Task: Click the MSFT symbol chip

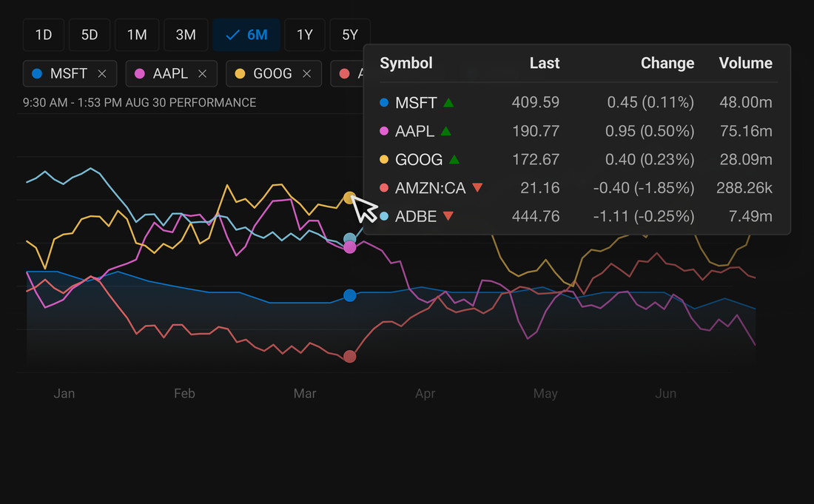Action: coord(70,74)
